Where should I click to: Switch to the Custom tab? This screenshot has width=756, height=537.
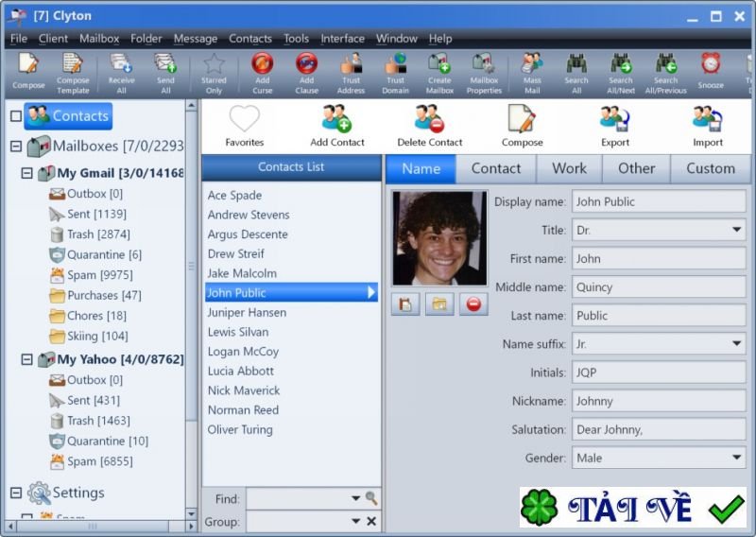point(711,169)
